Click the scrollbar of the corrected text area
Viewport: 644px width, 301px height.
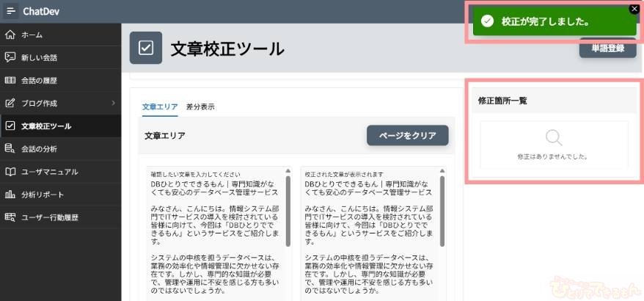[x=442, y=213]
